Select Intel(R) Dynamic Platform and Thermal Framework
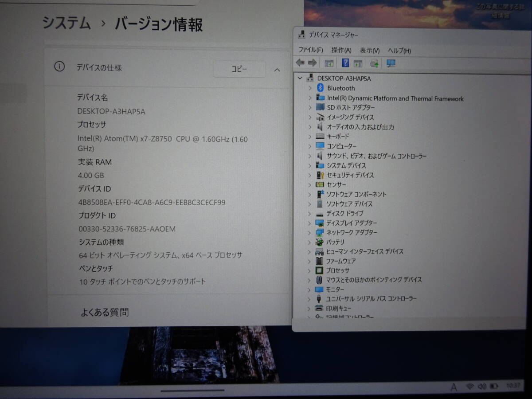Viewport: 532px width, 399px height. [395, 98]
